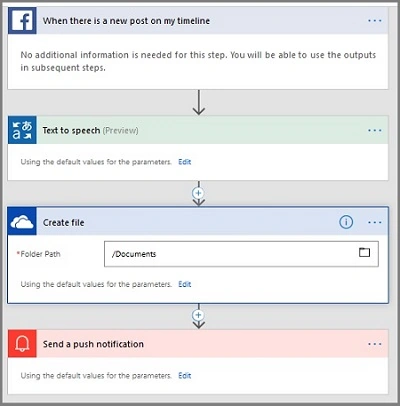This screenshot has width=400, height=406.
Task: Open the Text to speech ellipsis menu
Action: point(375,130)
